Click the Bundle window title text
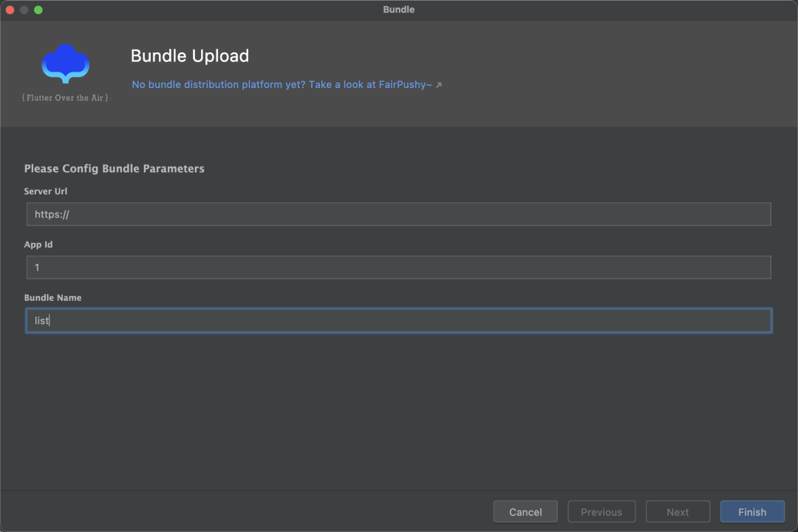This screenshot has width=798, height=532. (399, 10)
